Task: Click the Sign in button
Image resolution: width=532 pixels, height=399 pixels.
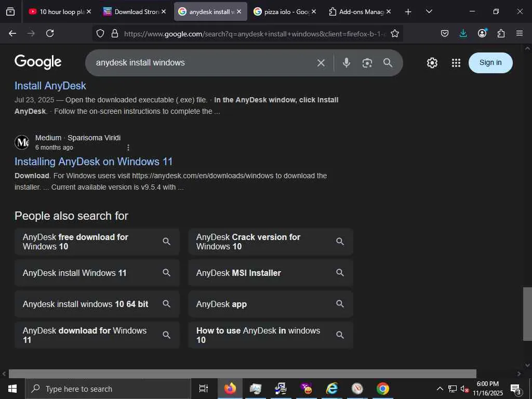Action: click(490, 63)
